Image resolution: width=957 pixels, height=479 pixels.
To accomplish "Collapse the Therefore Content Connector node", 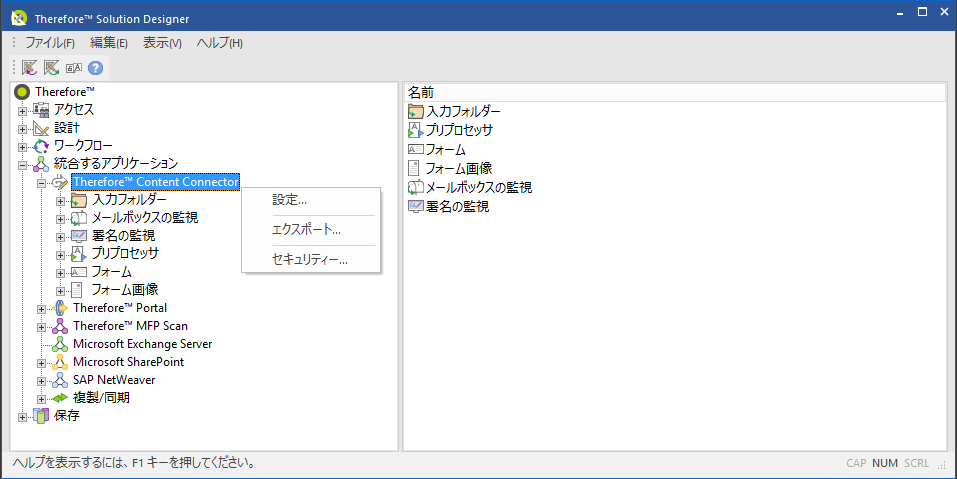I will 42,183.
